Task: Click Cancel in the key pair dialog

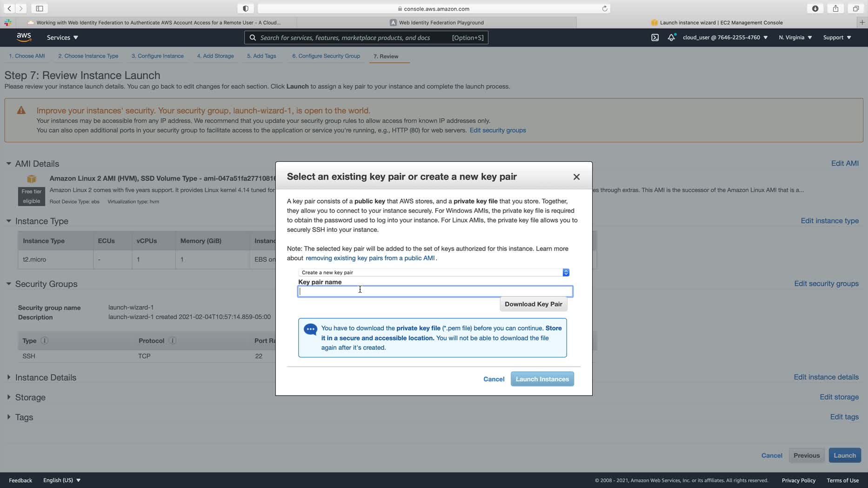Action: (x=494, y=379)
